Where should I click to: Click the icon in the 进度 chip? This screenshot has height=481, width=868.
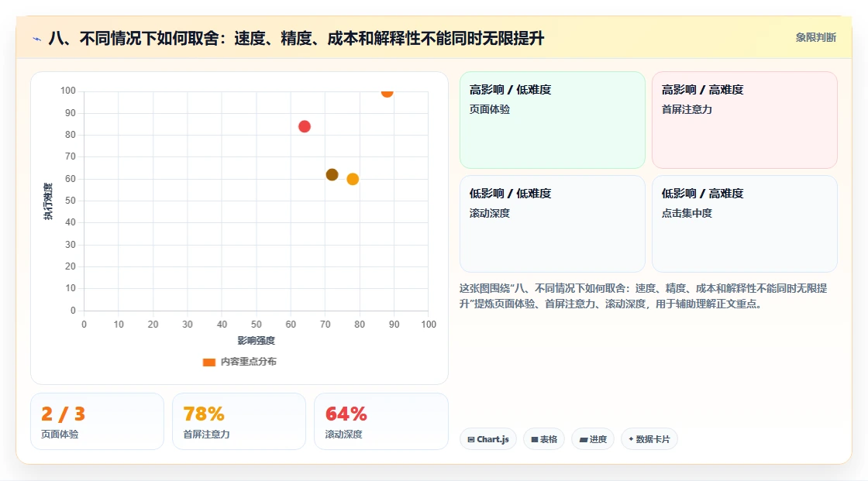pyautogui.click(x=584, y=439)
